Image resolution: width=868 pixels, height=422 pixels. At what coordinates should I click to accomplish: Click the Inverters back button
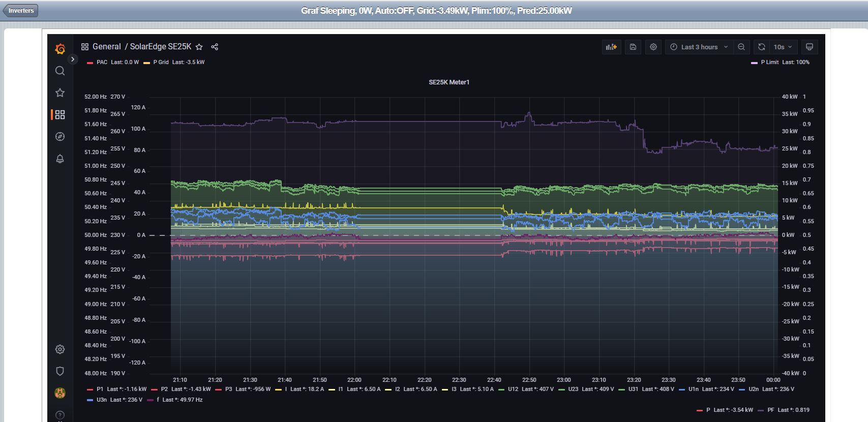[x=21, y=11]
